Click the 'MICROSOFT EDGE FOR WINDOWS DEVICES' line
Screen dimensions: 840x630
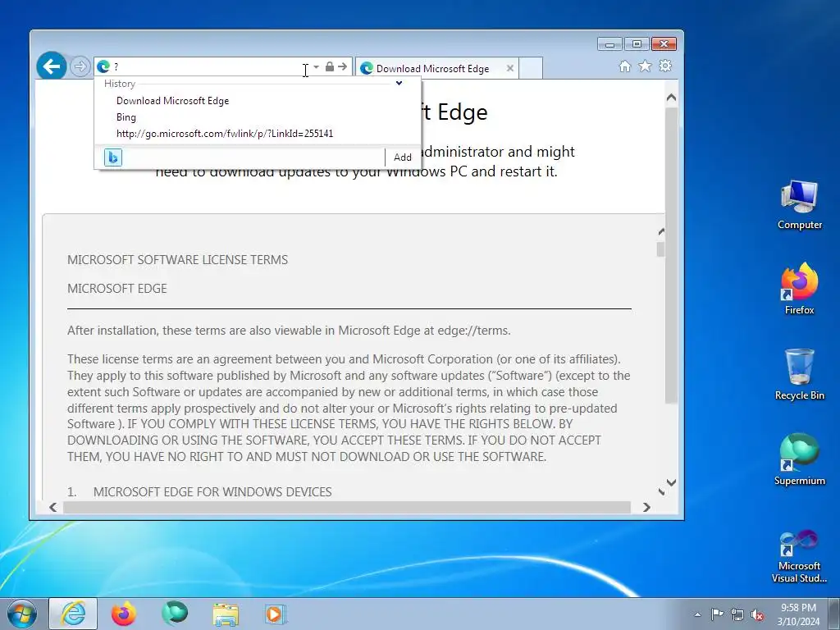click(x=212, y=492)
